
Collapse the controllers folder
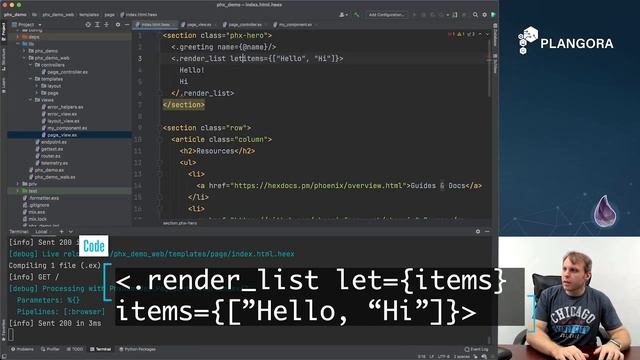[31, 65]
